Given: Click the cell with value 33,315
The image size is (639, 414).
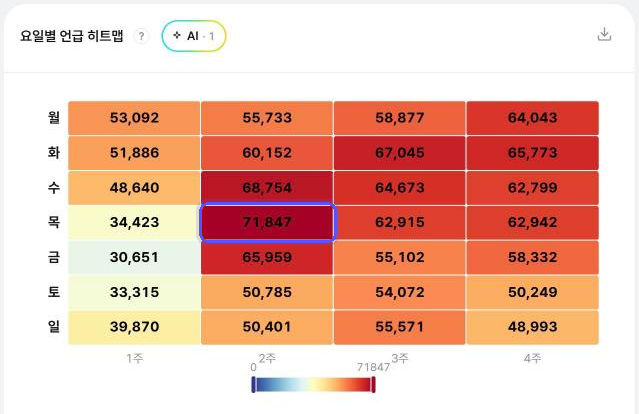Looking at the screenshot, I should tap(134, 293).
